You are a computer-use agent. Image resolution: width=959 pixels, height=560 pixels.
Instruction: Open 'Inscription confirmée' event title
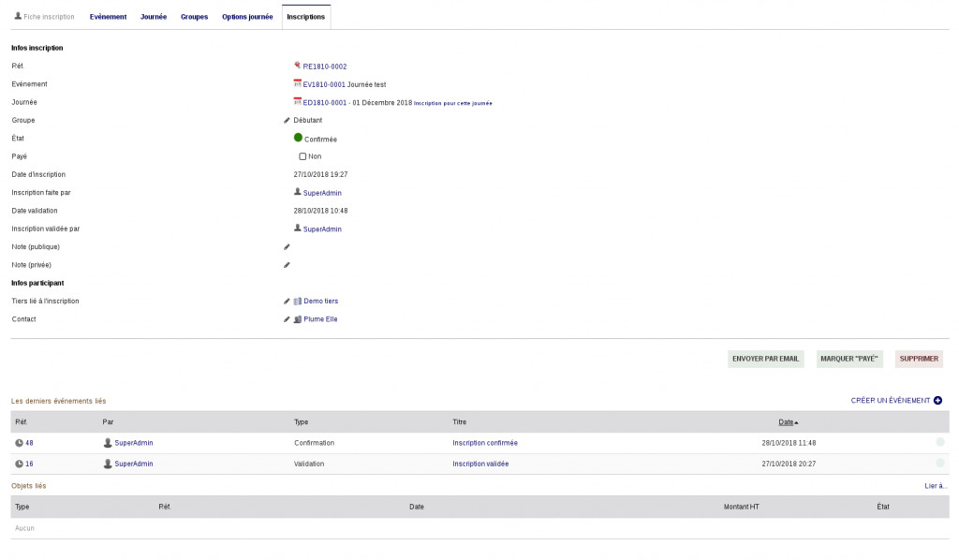485,443
